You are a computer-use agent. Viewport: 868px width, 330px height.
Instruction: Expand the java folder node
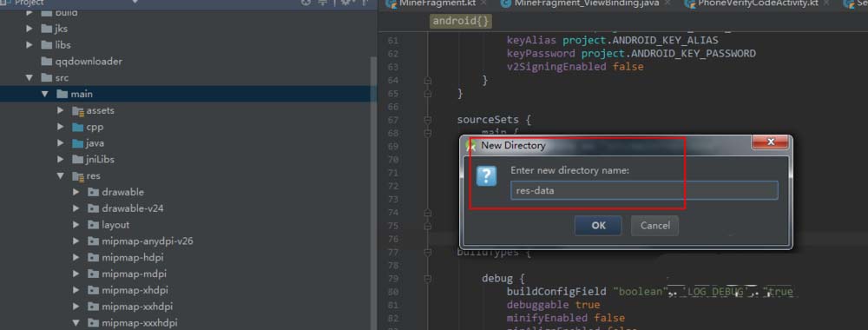pos(61,143)
